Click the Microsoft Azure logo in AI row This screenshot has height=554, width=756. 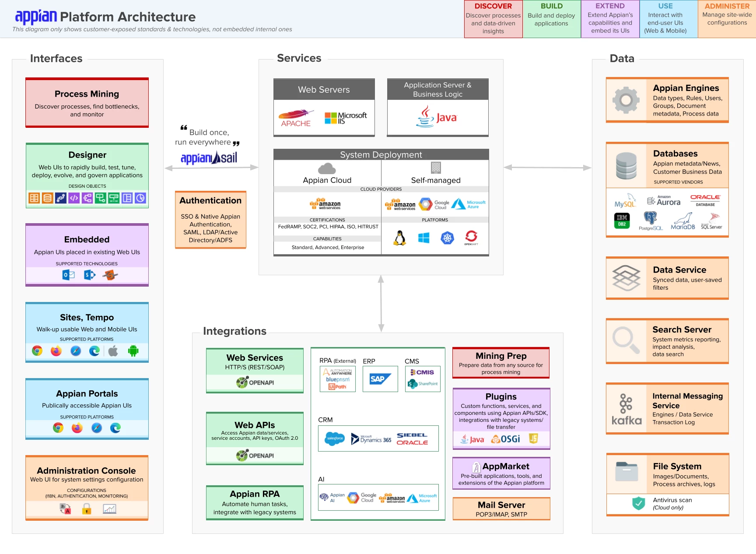pos(422,498)
